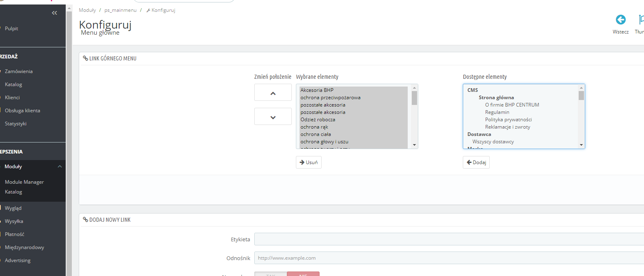Open Klienci menu item
The height and width of the screenshot is (276, 644).
coord(12,98)
